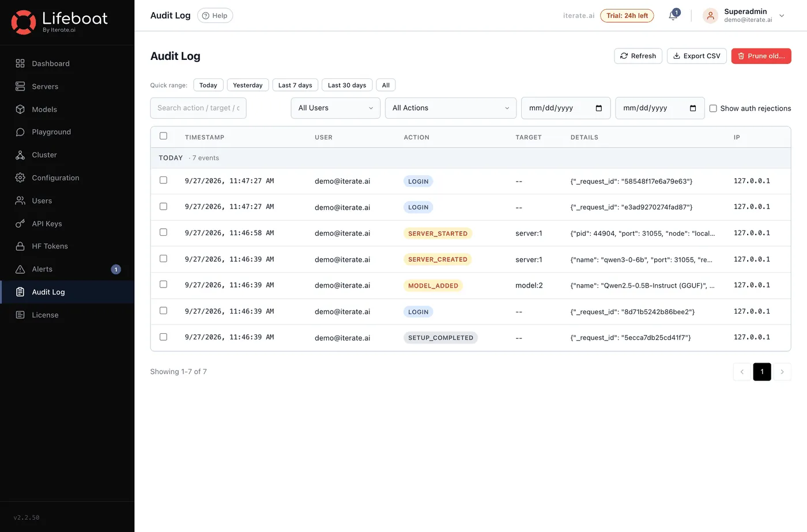This screenshot has width=807, height=532.
Task: Click the Alerts warning triangle icon
Action: click(x=20, y=269)
